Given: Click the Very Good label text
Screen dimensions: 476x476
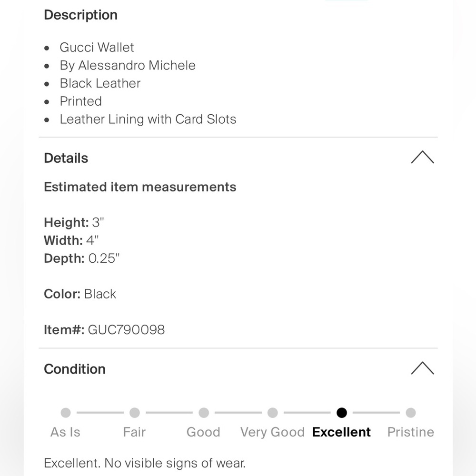Looking at the screenshot, I should (x=272, y=432).
